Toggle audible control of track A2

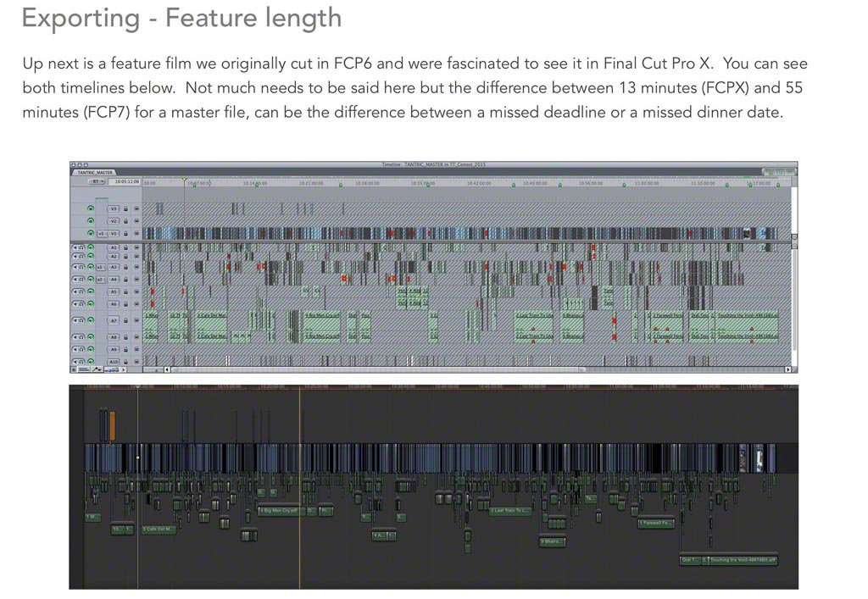(91, 256)
